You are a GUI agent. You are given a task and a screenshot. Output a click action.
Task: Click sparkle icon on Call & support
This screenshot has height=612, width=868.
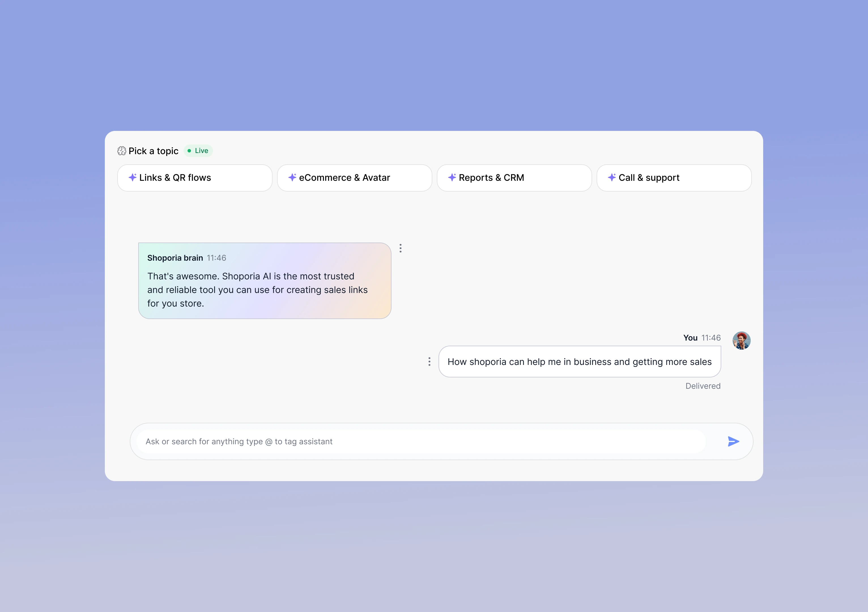612,177
